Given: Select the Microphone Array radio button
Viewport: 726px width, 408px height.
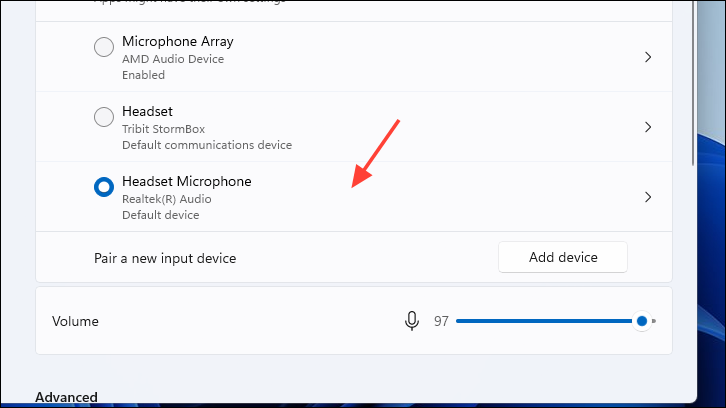Looking at the screenshot, I should tap(103, 47).
